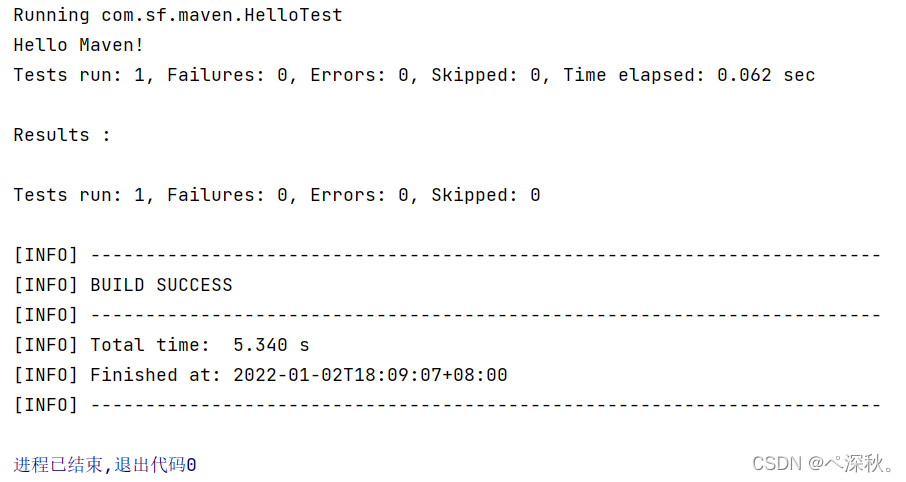Click the timestamp 2022-01-02T18:09:07+08:00

pyautogui.click(x=370, y=375)
